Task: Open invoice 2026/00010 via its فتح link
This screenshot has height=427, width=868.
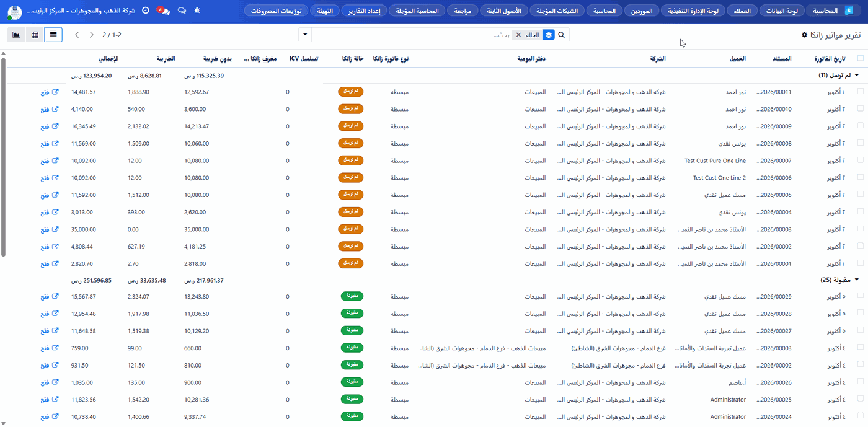Action: click(x=50, y=109)
